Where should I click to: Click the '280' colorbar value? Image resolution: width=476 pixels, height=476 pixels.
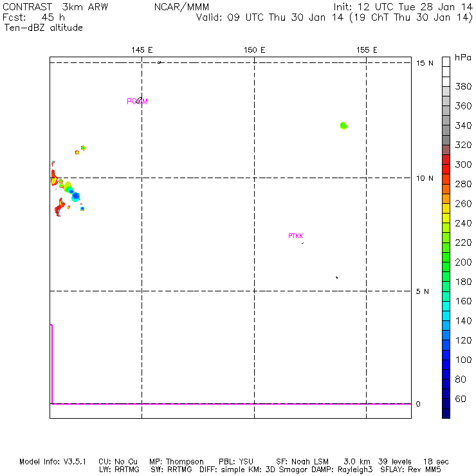click(x=463, y=184)
